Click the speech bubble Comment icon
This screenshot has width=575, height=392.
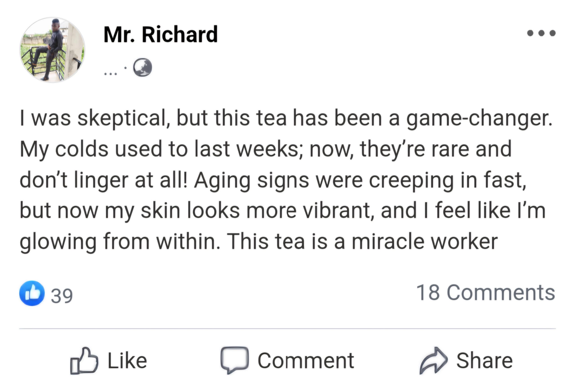pos(234,360)
